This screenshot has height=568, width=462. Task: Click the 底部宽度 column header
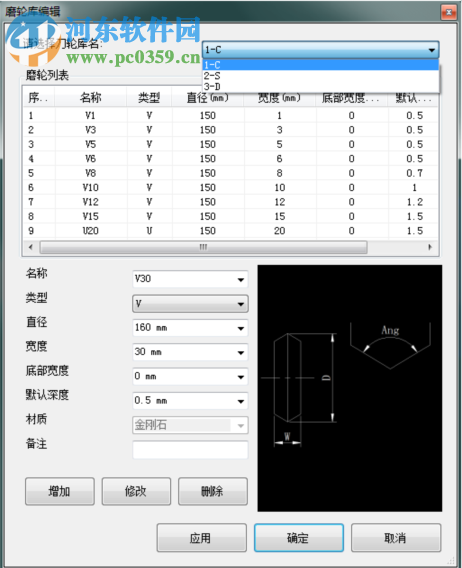(x=351, y=99)
